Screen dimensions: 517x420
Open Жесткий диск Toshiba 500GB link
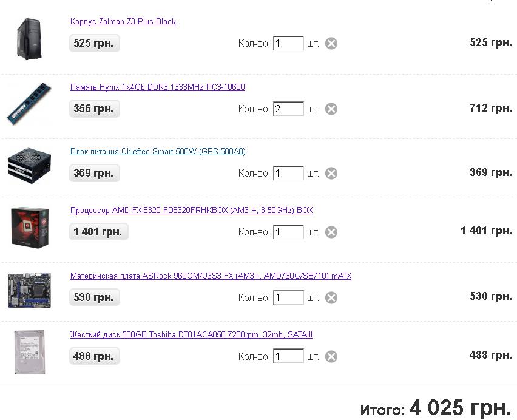[191, 335]
